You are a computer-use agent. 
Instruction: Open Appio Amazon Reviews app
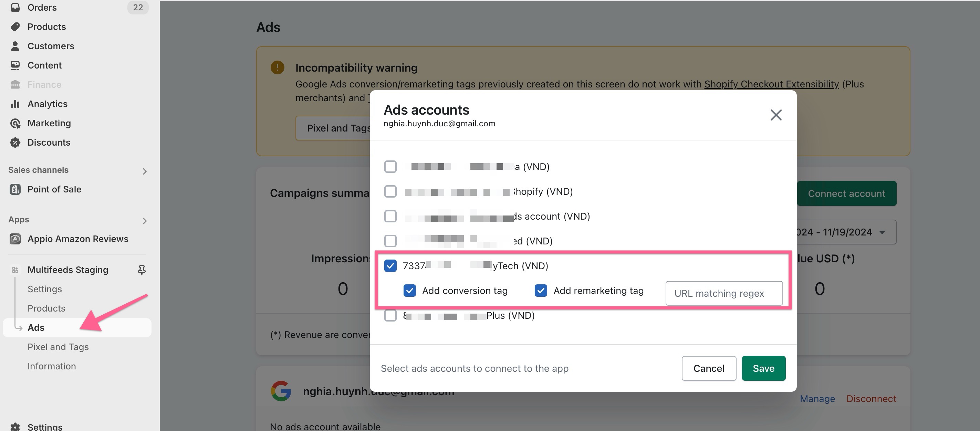coord(78,239)
